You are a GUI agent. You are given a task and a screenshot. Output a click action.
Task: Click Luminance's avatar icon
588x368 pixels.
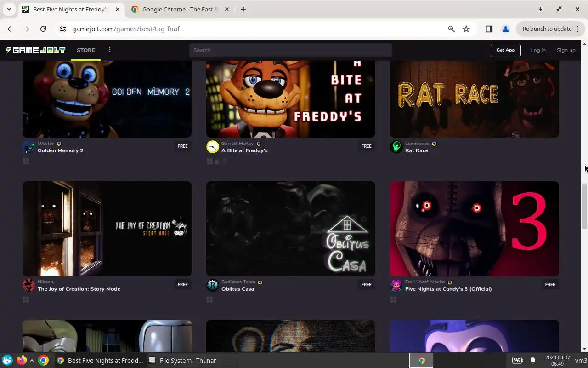point(396,147)
